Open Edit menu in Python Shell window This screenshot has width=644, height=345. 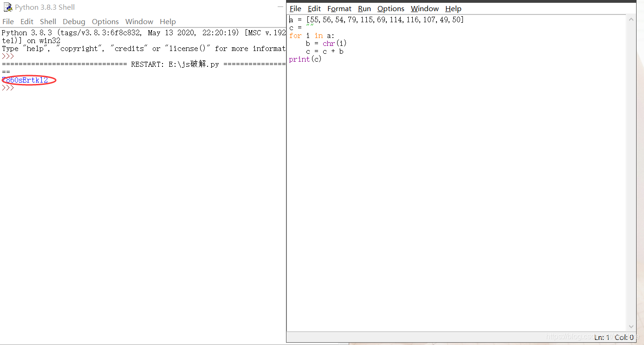[27, 22]
